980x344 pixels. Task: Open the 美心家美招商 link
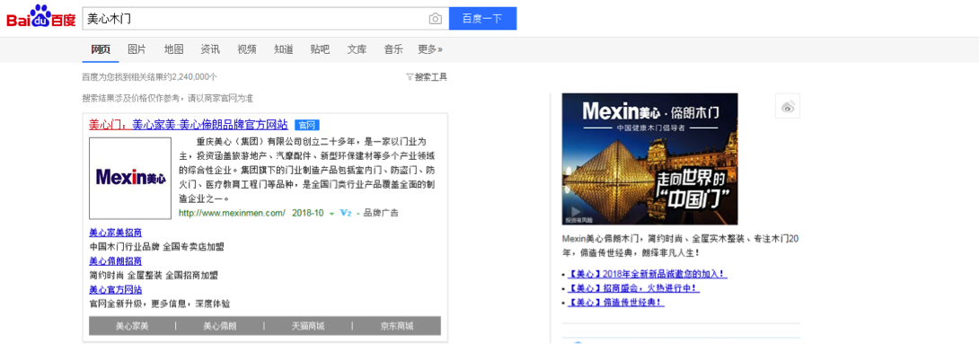(116, 233)
